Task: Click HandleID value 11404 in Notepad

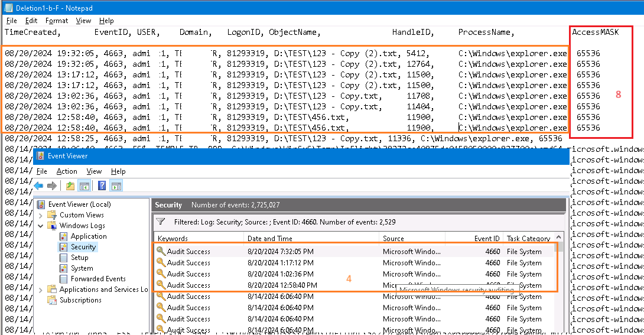Action: click(418, 107)
